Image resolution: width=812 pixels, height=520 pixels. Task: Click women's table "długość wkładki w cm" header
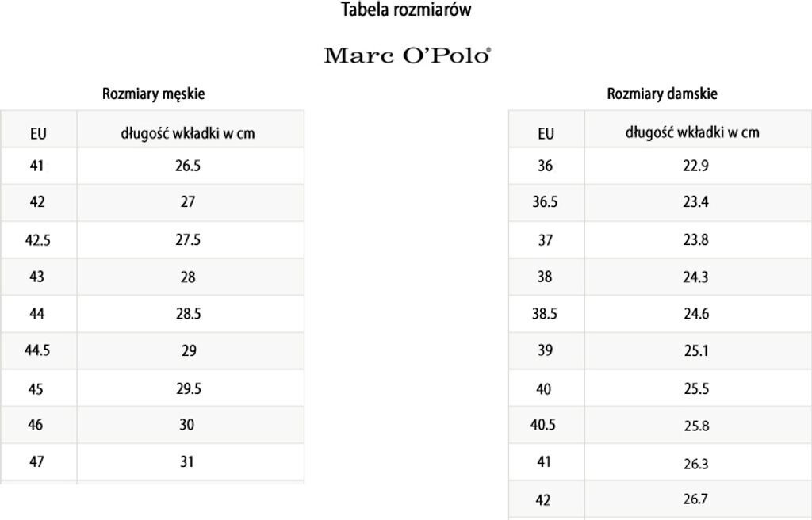(692, 132)
